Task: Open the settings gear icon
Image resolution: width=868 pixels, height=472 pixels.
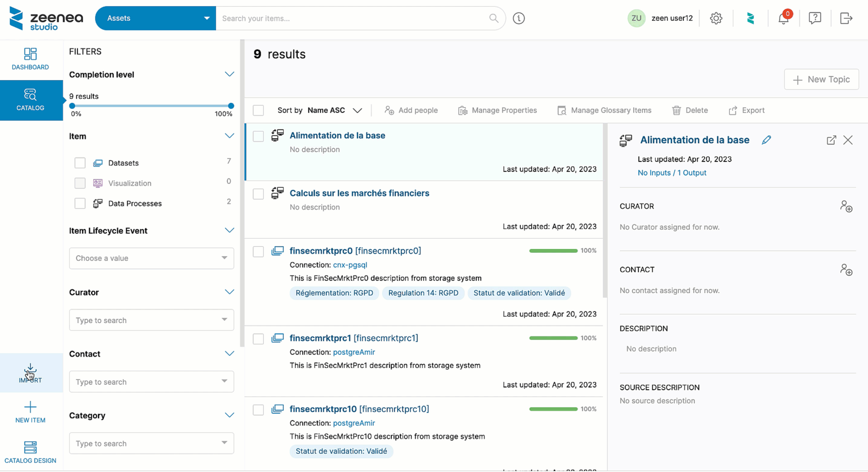Action: [716, 18]
